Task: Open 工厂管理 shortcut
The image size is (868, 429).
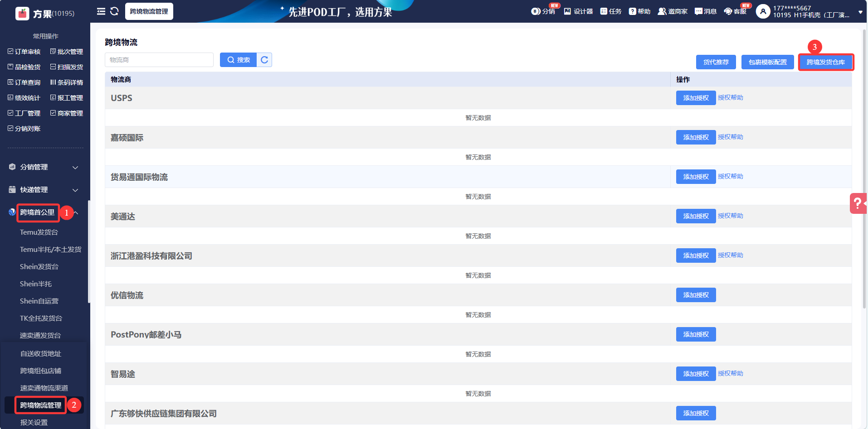Action: 24,113
